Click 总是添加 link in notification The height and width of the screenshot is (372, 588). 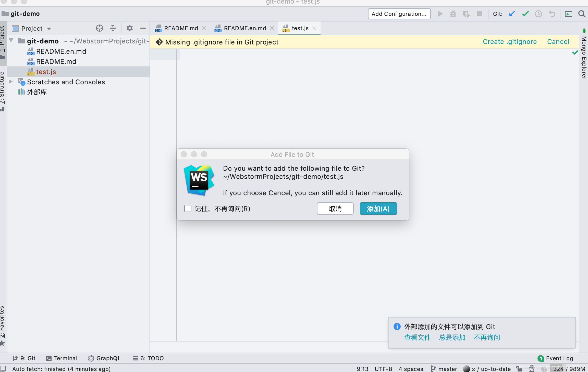tap(452, 337)
